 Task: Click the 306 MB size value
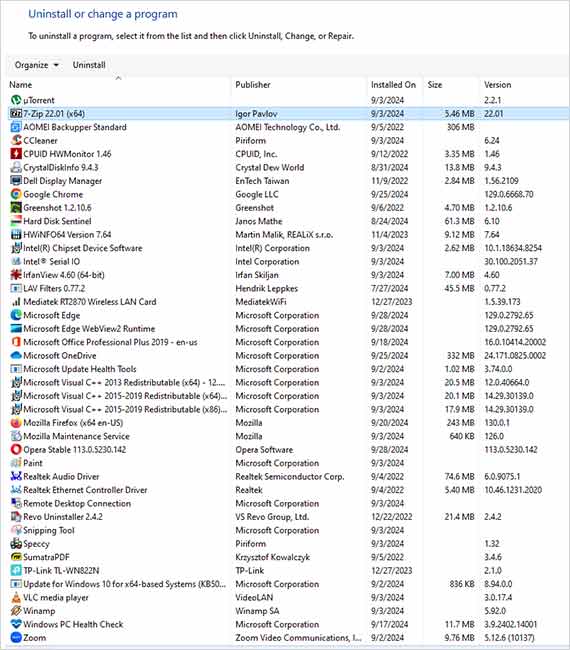pyautogui.click(x=461, y=127)
